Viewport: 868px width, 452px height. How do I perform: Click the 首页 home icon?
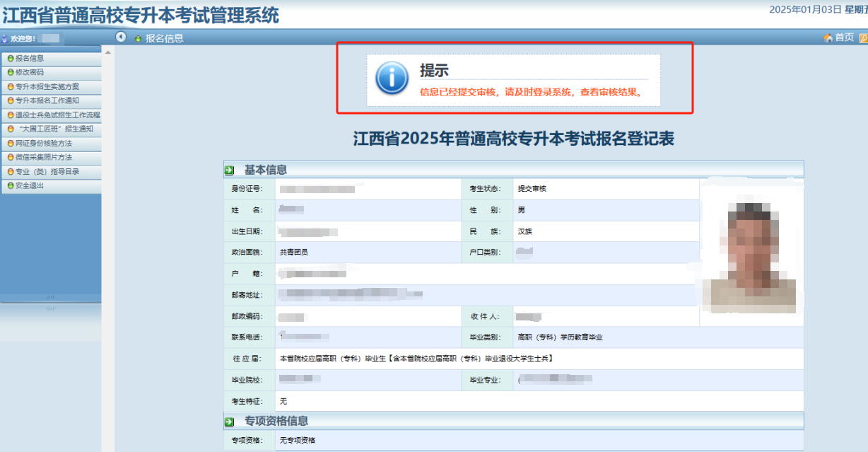click(835, 36)
